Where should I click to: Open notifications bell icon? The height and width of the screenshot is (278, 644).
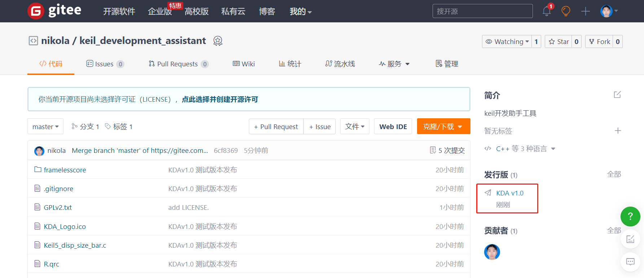tap(547, 11)
